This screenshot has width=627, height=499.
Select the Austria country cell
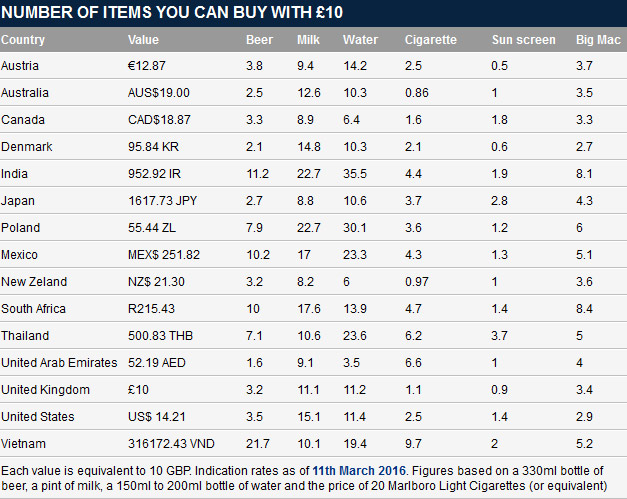[x=20, y=65]
